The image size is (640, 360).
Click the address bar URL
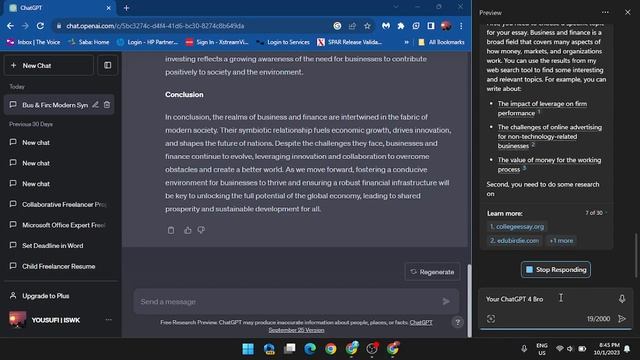(155, 26)
